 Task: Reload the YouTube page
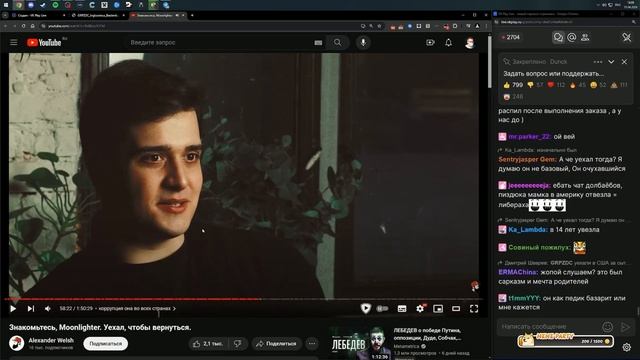(x=23, y=26)
